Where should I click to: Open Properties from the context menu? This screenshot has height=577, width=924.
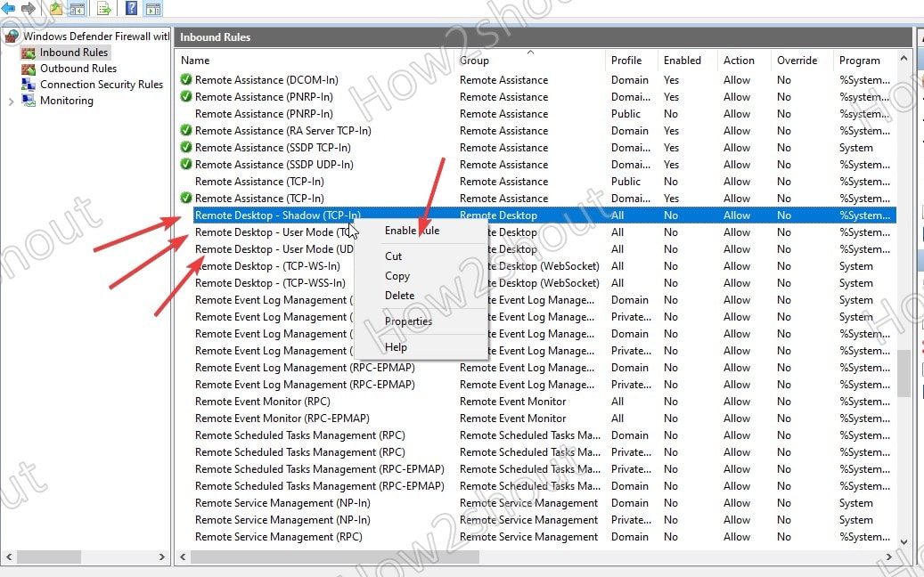point(409,321)
